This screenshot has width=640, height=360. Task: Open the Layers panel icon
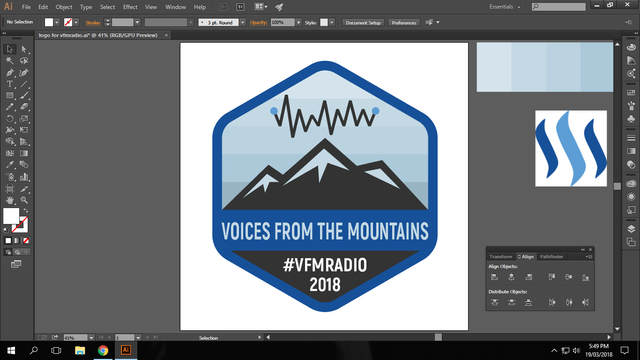[x=631, y=229]
